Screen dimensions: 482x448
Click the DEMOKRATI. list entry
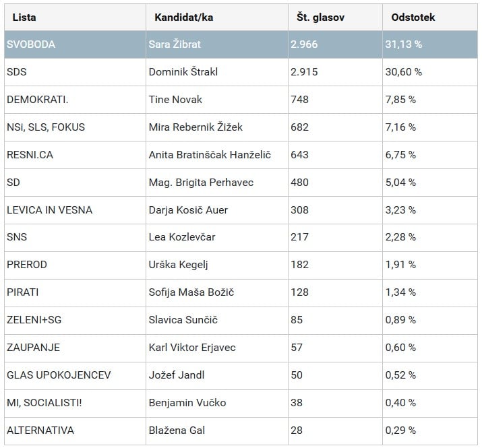[37, 100]
